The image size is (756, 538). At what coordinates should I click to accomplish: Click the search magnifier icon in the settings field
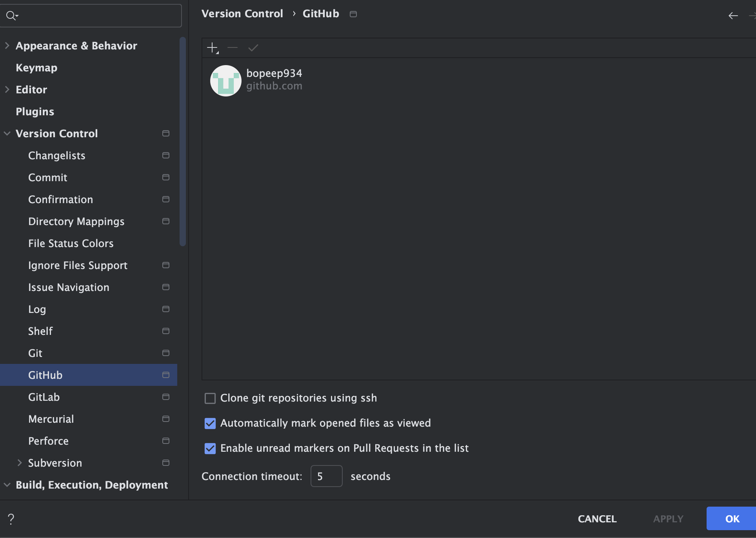coord(11,16)
